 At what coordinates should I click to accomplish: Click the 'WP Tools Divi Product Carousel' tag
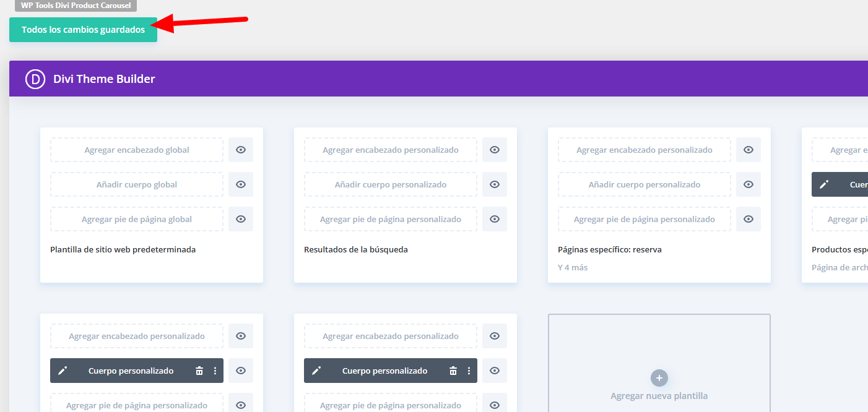tap(76, 6)
